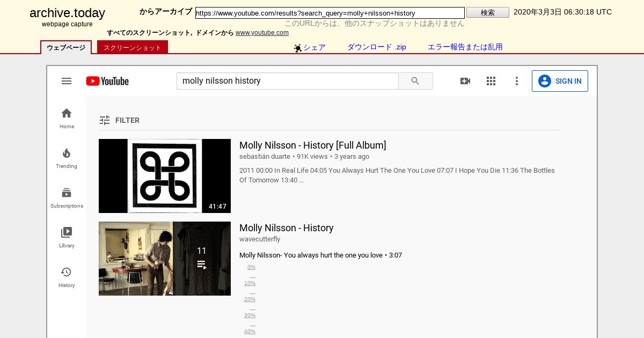The width and height of the screenshot is (644, 338).
Task: Switch to the スクリーンショット tab
Action: point(133,47)
